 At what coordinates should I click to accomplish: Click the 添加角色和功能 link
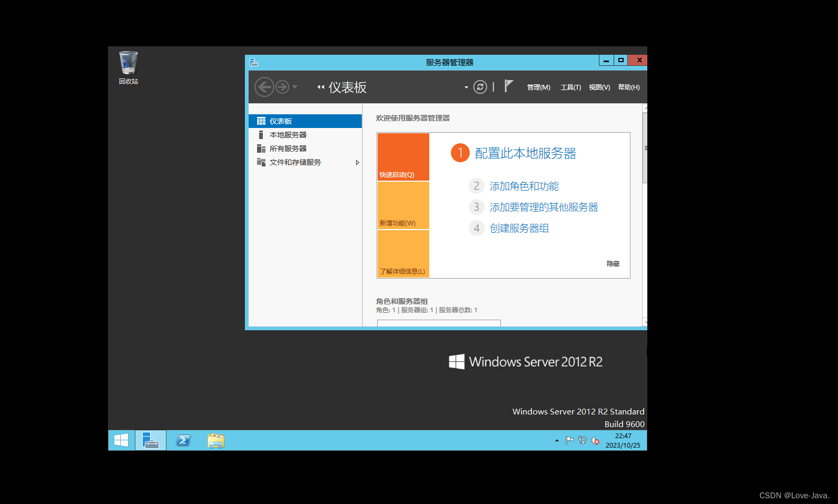(x=524, y=186)
